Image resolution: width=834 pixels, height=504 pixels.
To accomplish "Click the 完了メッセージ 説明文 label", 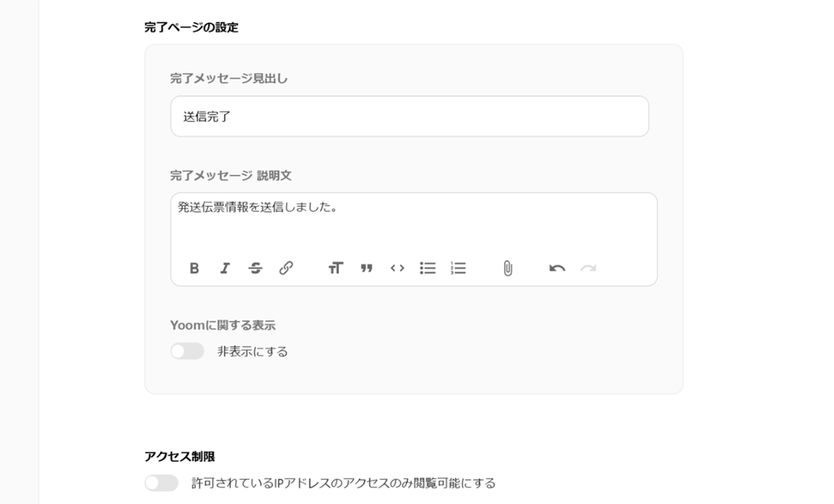I will [230, 176].
